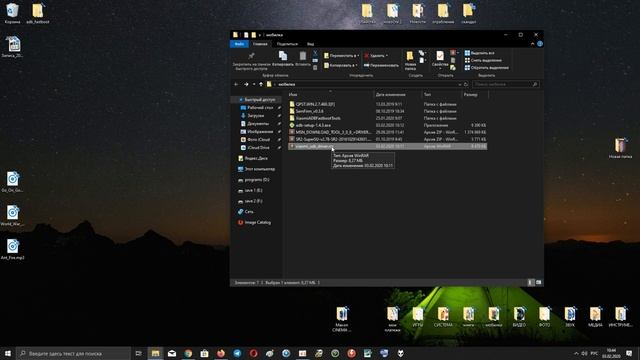Click the taskbar search box
Screen dimensions: 640x360
74,353
